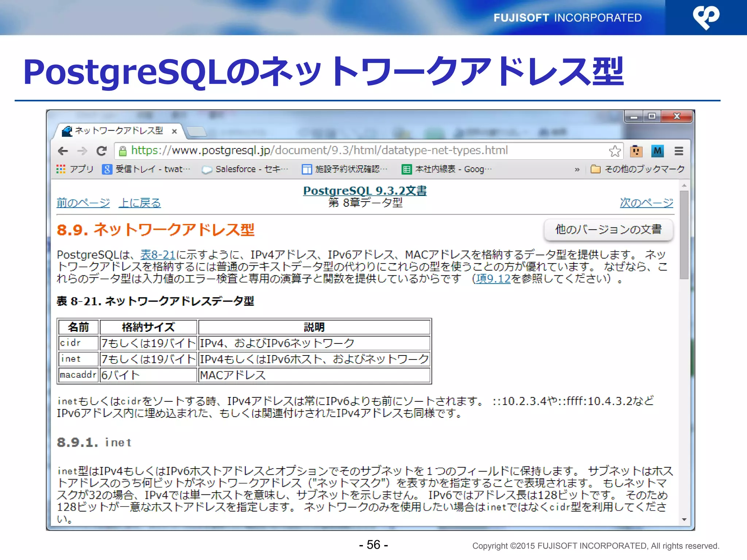This screenshot has height=560, width=747.
Task: Click the 8.9.1. inet subheading
Action: [94, 442]
